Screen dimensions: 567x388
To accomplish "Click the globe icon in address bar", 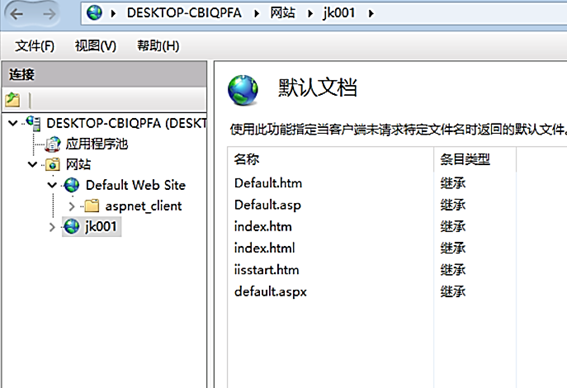I will point(94,13).
